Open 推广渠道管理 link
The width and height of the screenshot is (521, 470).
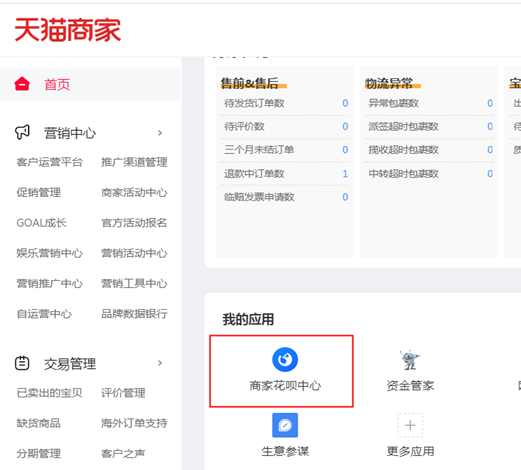134,162
